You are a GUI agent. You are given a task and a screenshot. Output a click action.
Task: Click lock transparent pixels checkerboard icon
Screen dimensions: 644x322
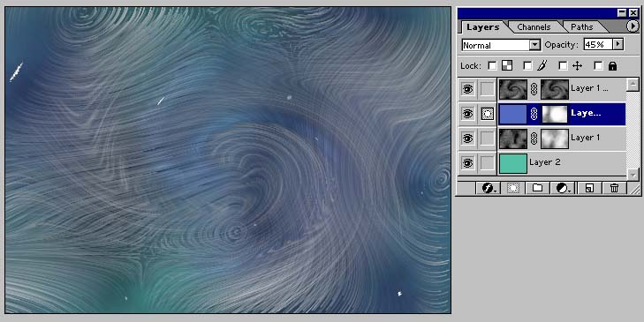click(507, 65)
